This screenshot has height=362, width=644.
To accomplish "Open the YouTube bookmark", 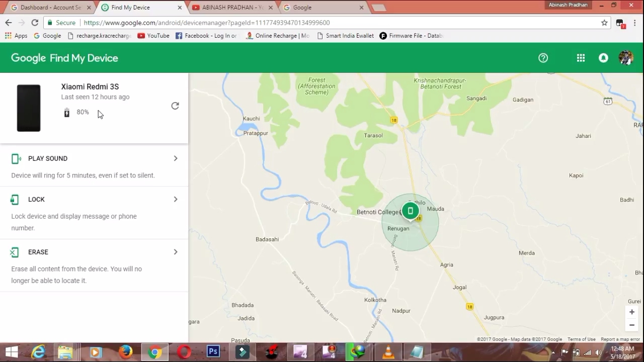I will point(153,36).
